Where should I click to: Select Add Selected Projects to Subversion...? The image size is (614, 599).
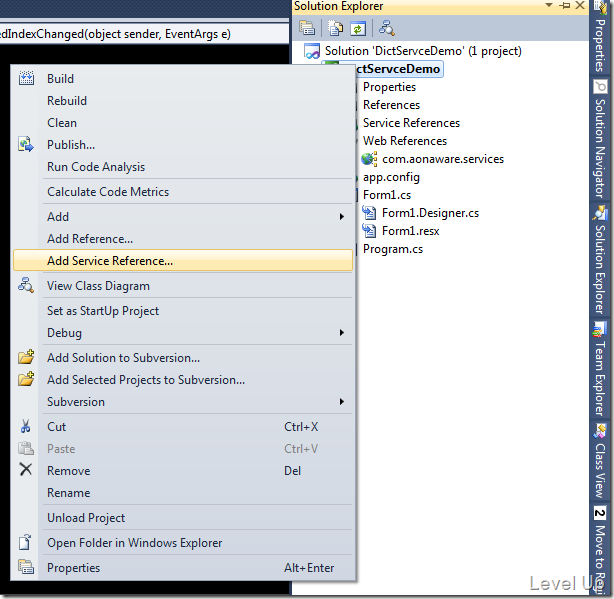click(x=183, y=379)
